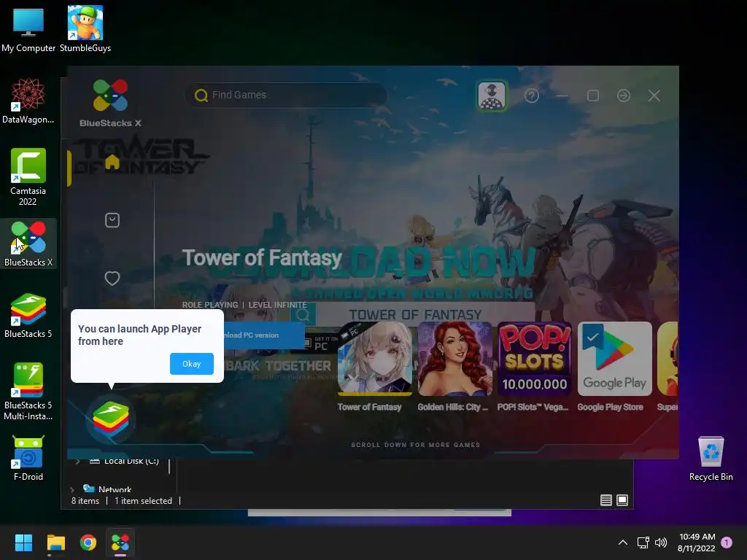Click the Tower of Fantasy banner title
The width and height of the screenshot is (747, 560).
coord(262,257)
